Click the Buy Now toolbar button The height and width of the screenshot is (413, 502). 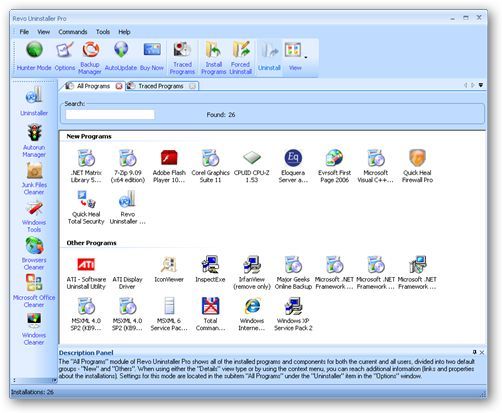click(152, 56)
